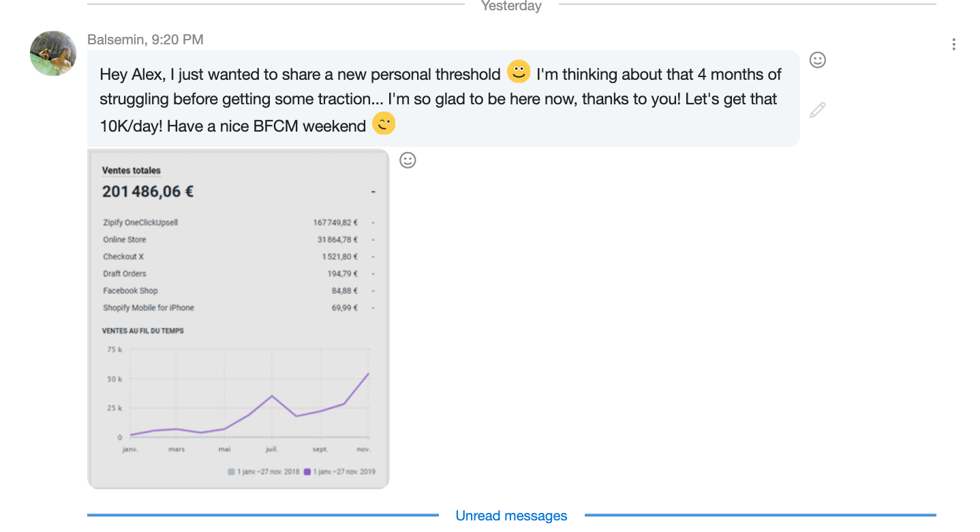The width and height of the screenshot is (980, 532).
Task: Click the purple sales line peak at nov.
Action: (368, 374)
